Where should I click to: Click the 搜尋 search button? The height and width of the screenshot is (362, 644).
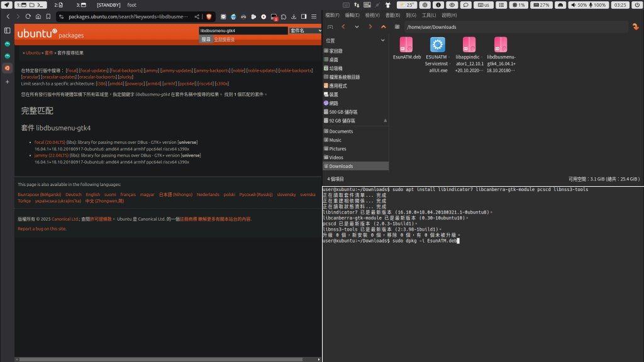pyautogui.click(x=206, y=40)
